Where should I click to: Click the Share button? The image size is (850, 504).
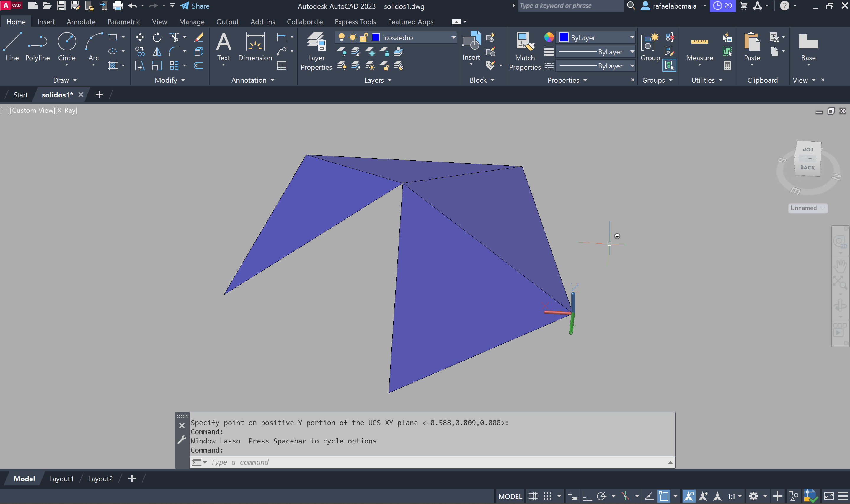coord(195,6)
